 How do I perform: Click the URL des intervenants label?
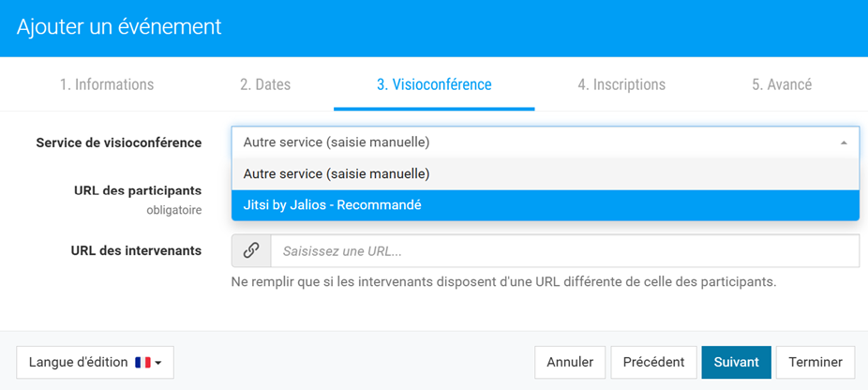point(136,250)
